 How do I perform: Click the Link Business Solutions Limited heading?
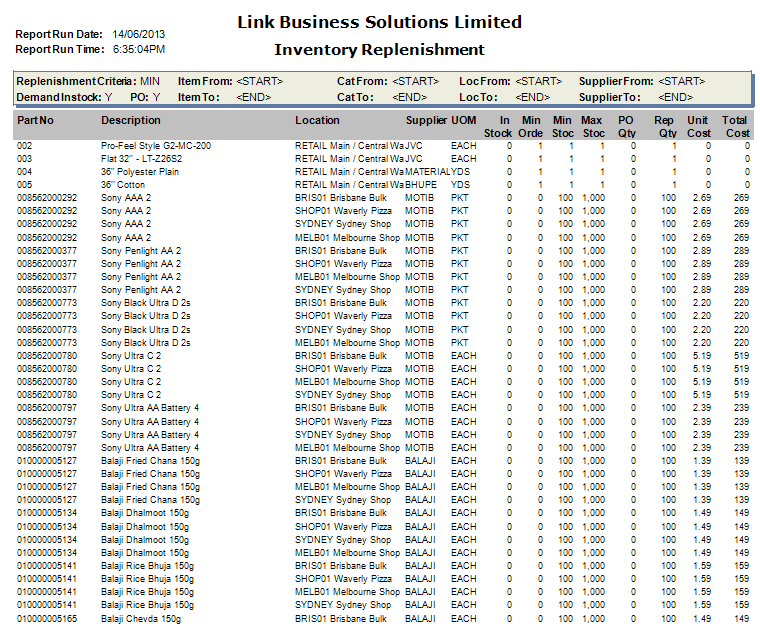[379, 22]
